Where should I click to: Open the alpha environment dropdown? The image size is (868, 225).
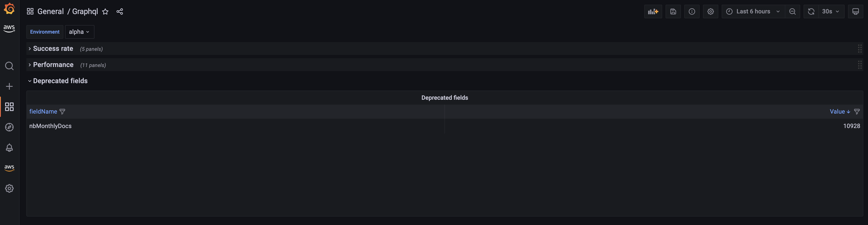click(x=79, y=32)
